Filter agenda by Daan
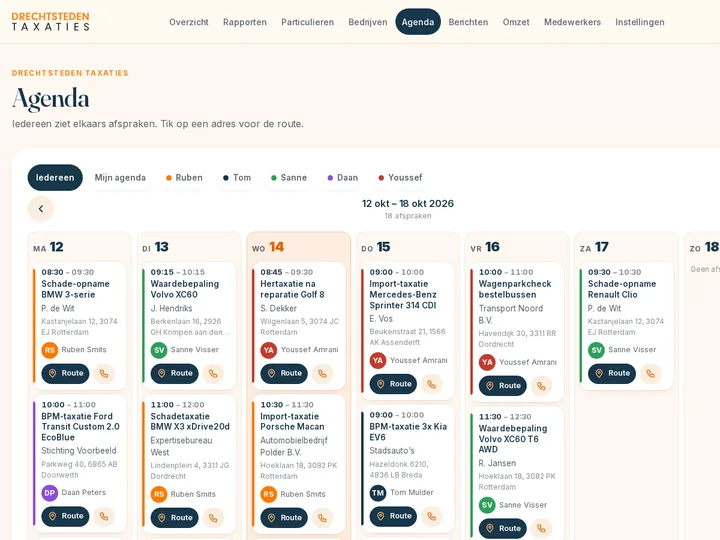The width and height of the screenshot is (720, 540). tap(343, 178)
